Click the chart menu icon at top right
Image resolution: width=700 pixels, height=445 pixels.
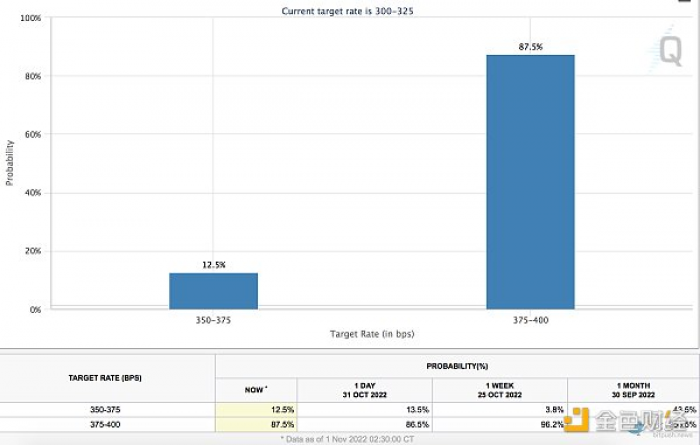(x=685, y=1)
